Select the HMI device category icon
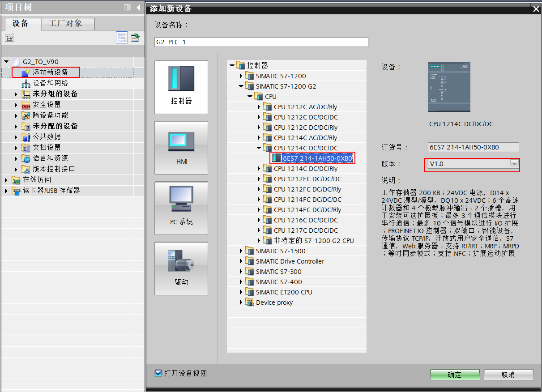This screenshot has width=542, height=392. pos(181,148)
